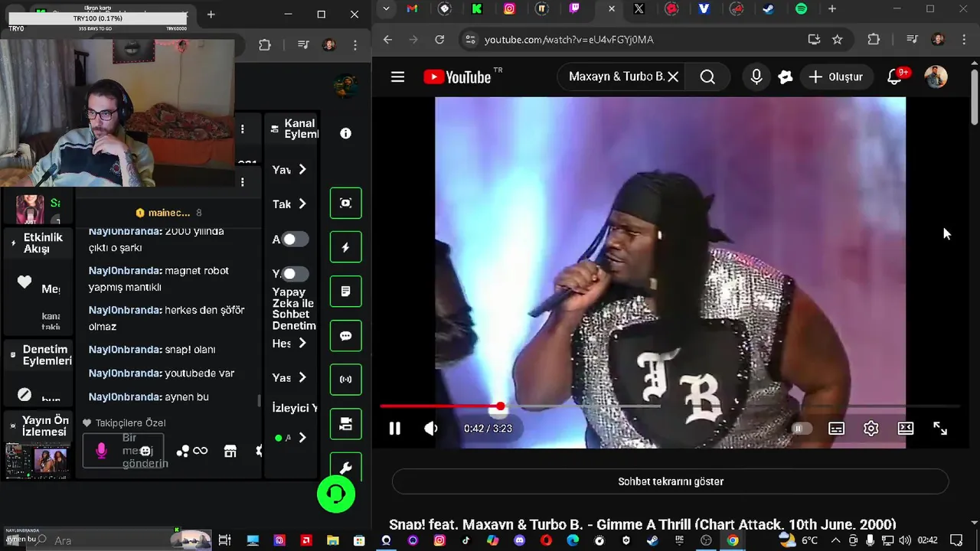
Task: Toggle the A switch in Kanal Eylemleri
Action: pyautogui.click(x=295, y=240)
